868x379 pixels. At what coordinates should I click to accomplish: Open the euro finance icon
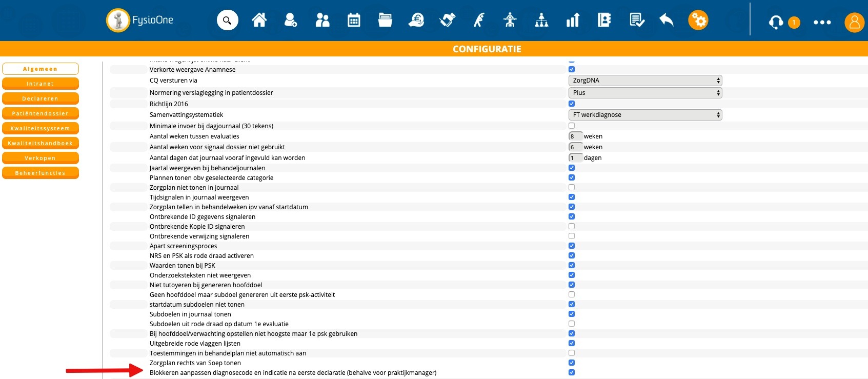pos(416,21)
